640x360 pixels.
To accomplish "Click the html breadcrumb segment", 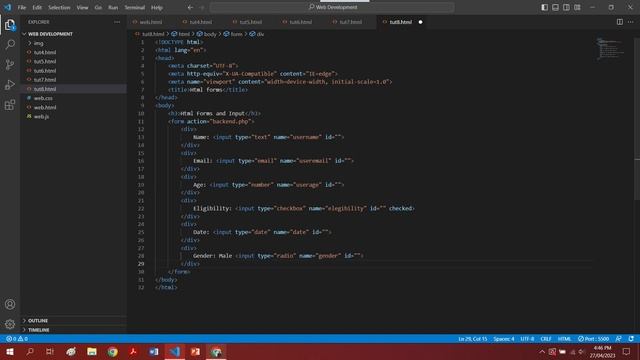I will coord(181,34).
